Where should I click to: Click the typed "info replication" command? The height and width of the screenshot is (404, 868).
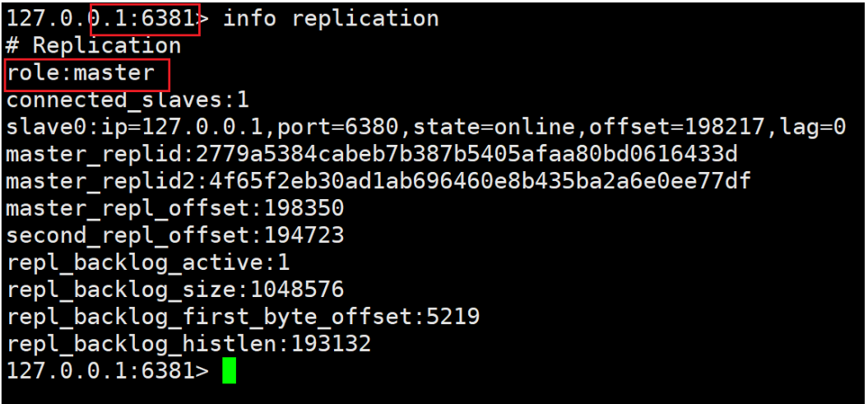point(331,18)
